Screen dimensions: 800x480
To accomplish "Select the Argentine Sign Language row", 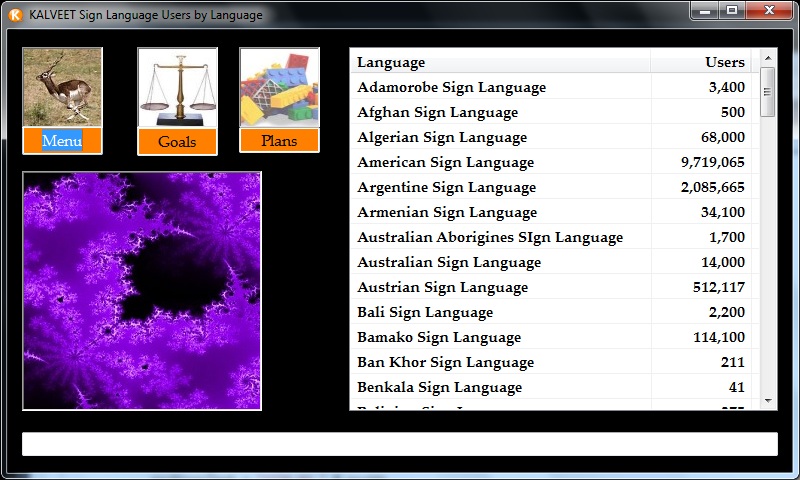I will click(550, 187).
